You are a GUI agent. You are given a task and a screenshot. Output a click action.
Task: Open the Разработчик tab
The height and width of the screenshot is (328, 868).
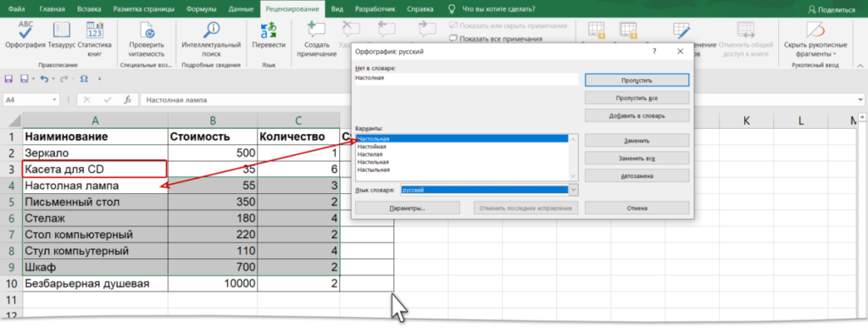374,8
